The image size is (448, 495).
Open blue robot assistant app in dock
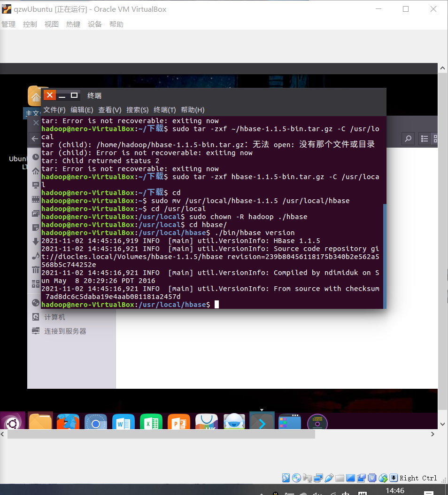(x=234, y=422)
